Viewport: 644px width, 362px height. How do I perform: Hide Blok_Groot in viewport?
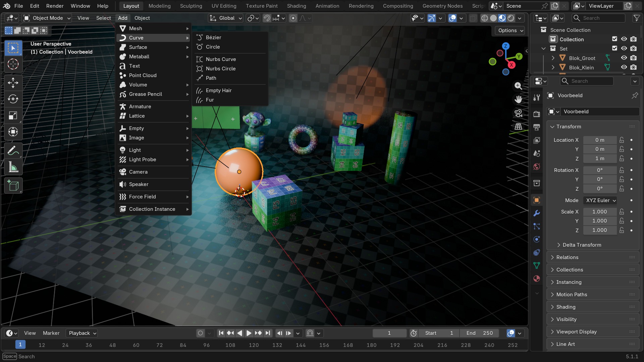tap(624, 58)
